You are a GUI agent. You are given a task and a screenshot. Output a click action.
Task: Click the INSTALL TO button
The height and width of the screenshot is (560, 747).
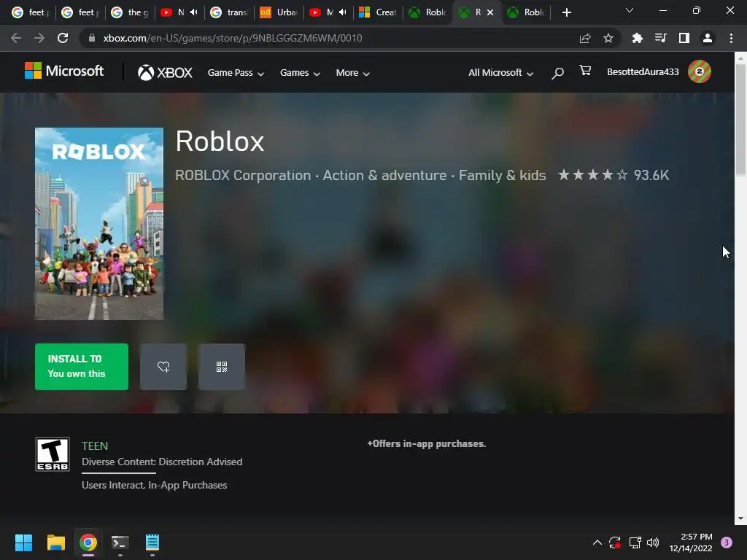tap(82, 367)
